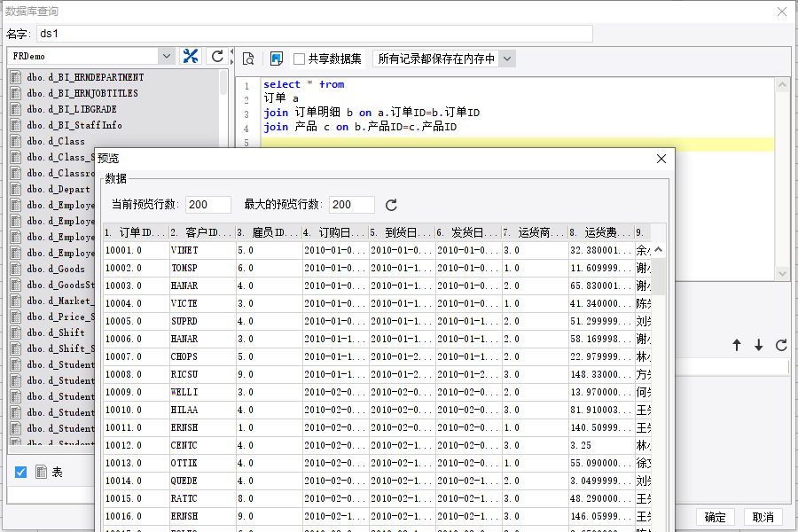Click the cell with order ID 10001.0
This screenshot has height=532, width=798.
point(136,250)
